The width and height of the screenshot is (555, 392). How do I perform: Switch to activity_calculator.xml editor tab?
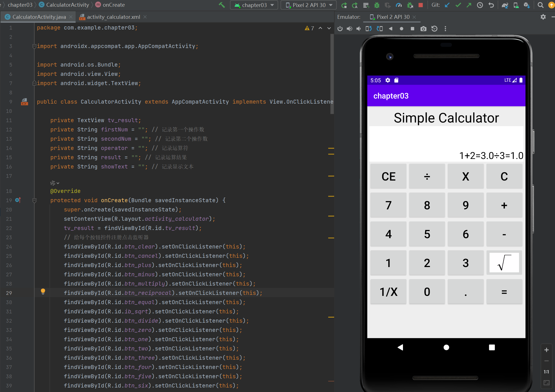(x=113, y=17)
